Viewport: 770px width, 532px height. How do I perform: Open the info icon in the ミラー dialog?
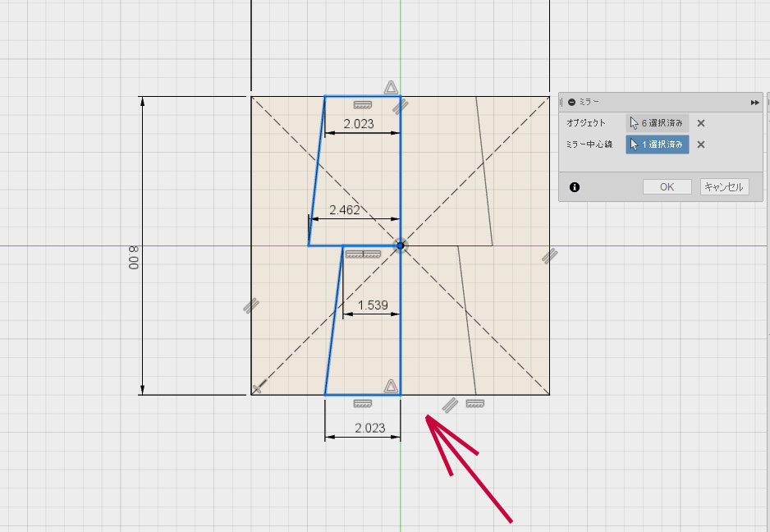[x=575, y=187]
